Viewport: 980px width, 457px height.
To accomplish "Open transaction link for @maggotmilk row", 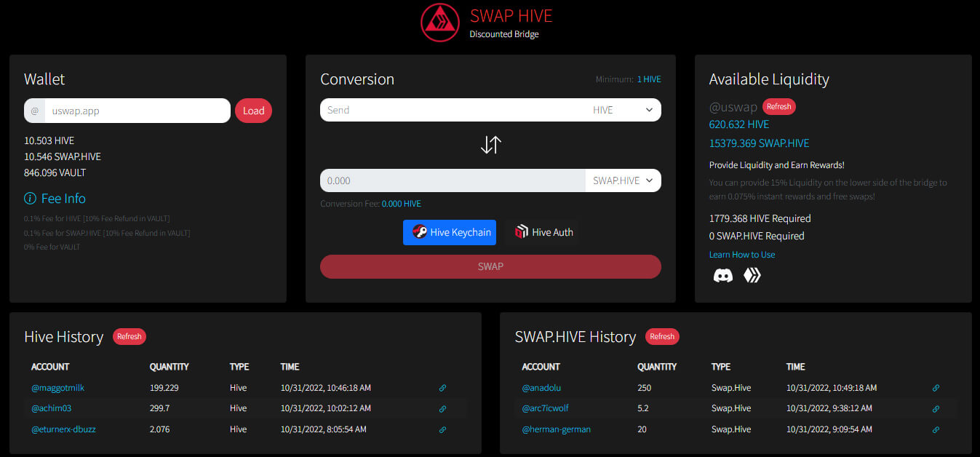I will [442, 389].
